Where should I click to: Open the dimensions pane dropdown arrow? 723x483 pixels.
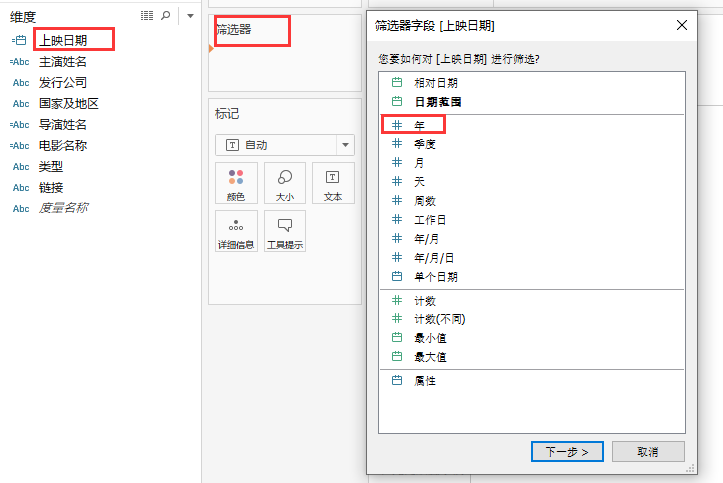click(190, 16)
